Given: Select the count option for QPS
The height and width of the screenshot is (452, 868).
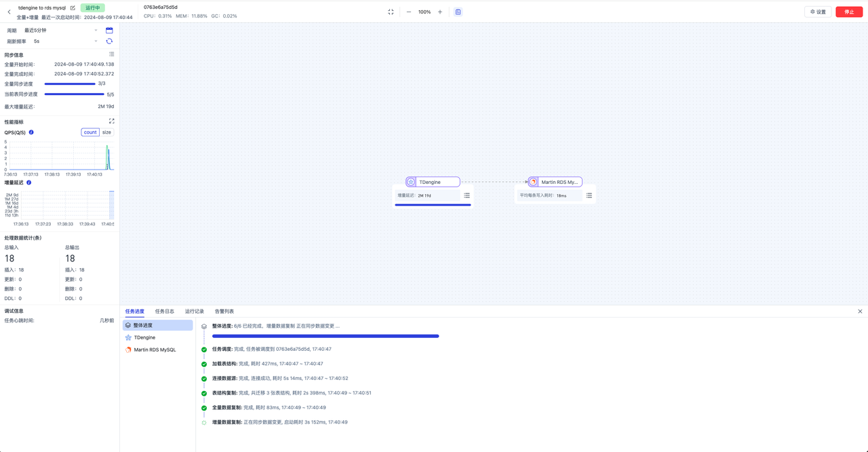Looking at the screenshot, I should point(90,132).
